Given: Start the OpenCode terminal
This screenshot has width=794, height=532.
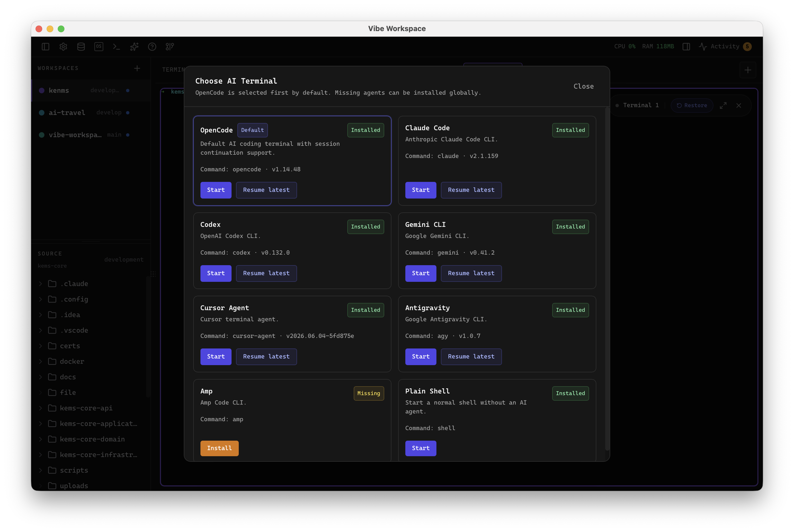Looking at the screenshot, I should pos(216,190).
